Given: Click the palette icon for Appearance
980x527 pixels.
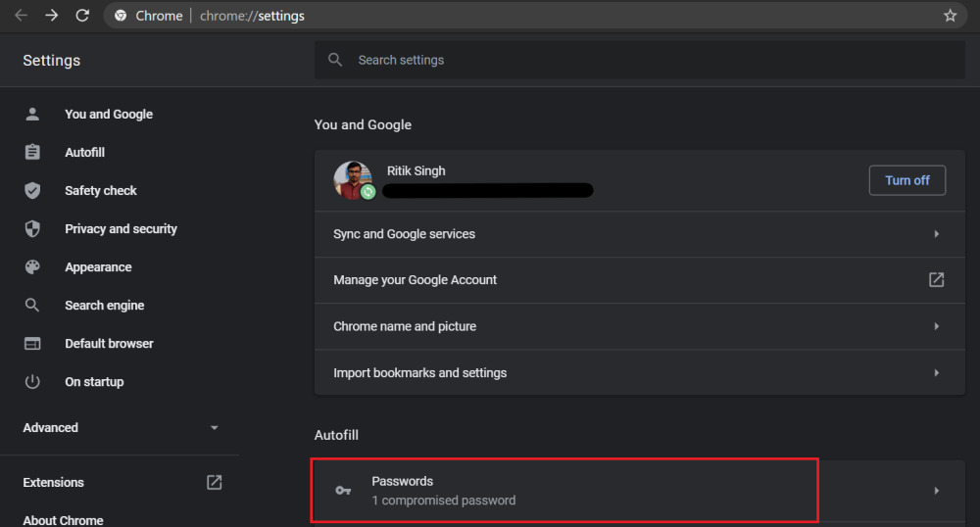Looking at the screenshot, I should click(x=32, y=266).
